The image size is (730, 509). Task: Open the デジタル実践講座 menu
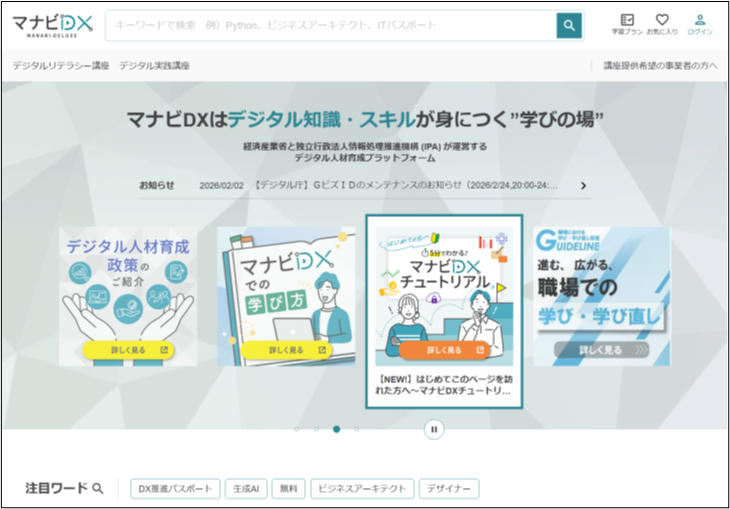(x=154, y=65)
